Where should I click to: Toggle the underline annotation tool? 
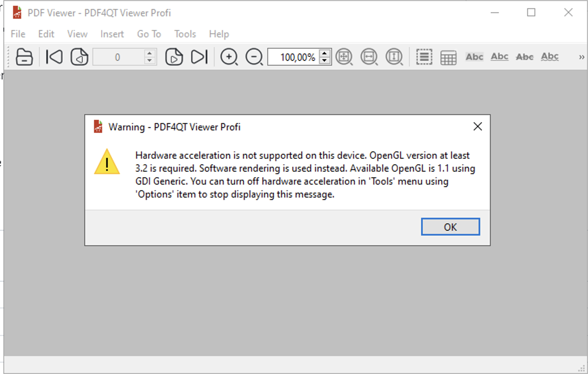(499, 57)
